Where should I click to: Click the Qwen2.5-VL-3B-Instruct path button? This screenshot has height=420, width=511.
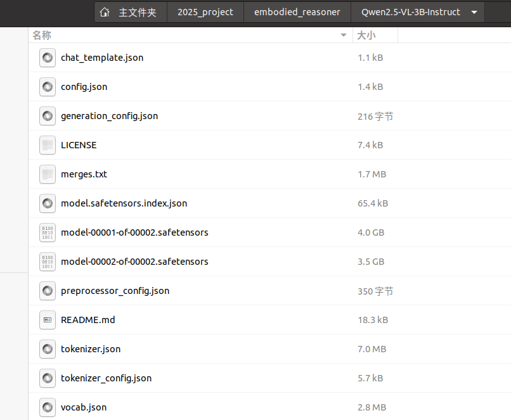click(x=418, y=13)
